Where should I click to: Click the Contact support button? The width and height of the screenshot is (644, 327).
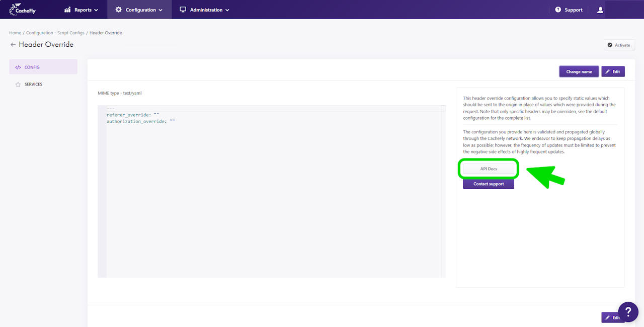click(x=489, y=184)
